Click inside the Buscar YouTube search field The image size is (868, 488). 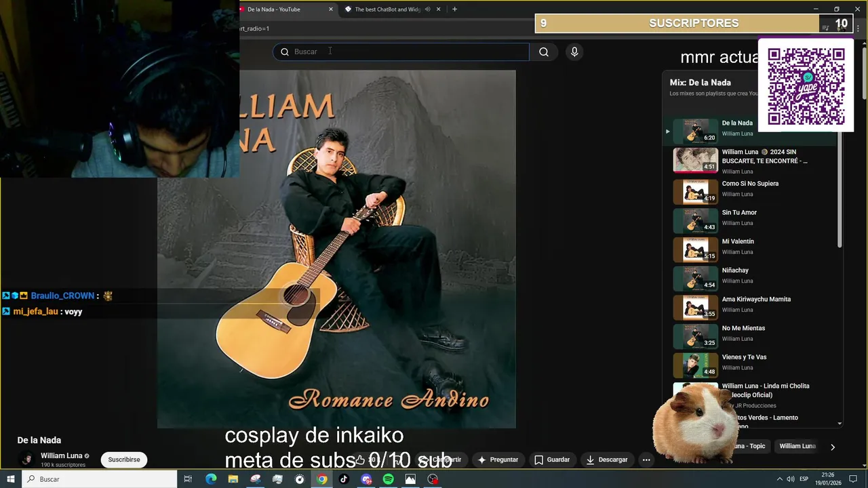tap(401, 52)
